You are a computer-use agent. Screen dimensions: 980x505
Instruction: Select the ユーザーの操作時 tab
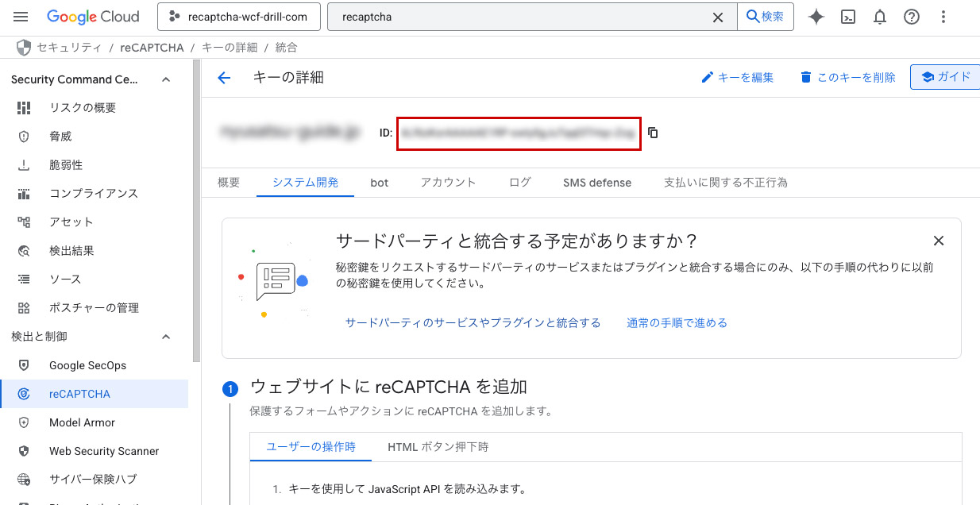click(311, 447)
